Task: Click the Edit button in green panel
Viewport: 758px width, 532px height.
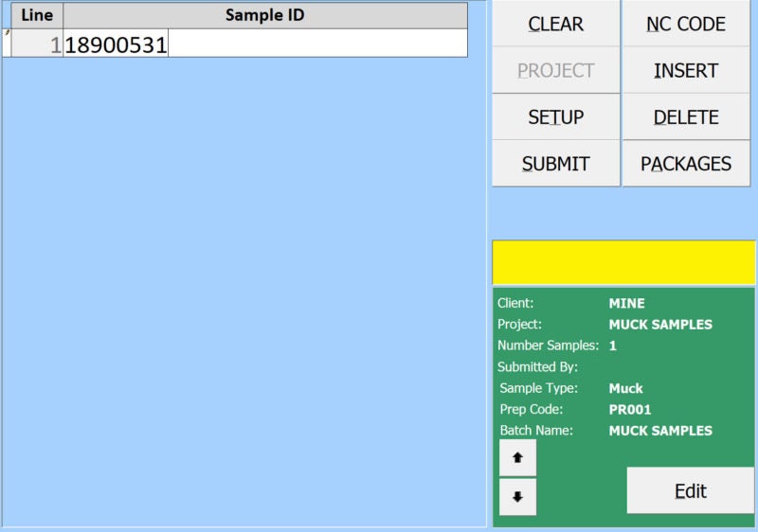Action: tap(691, 490)
